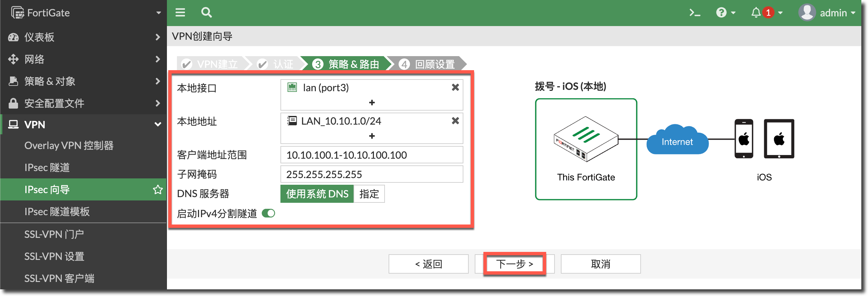This screenshot has height=296, width=868.
Task: Select 使用系统 DNS option
Action: (317, 194)
